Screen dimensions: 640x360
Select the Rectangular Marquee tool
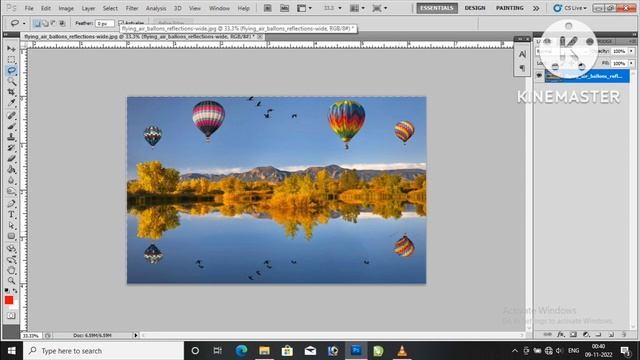[11, 60]
